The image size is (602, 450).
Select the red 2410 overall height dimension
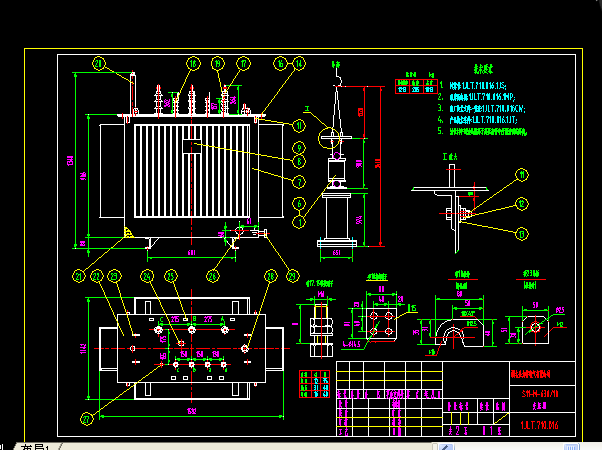point(378,163)
